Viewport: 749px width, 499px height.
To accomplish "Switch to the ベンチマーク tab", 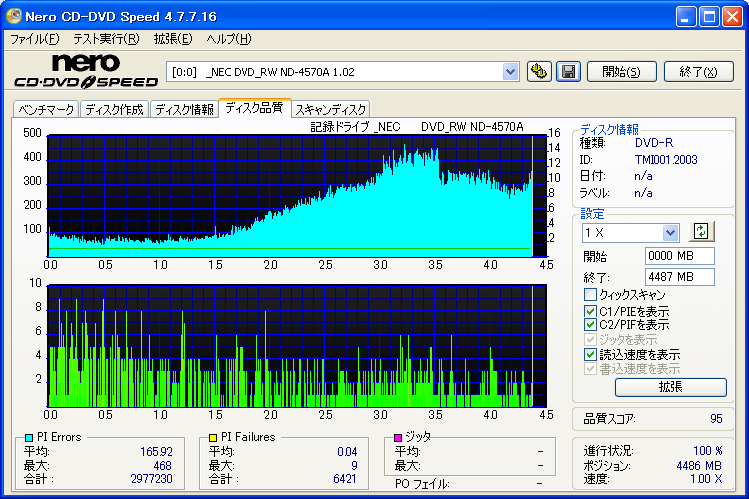I will click(46, 109).
